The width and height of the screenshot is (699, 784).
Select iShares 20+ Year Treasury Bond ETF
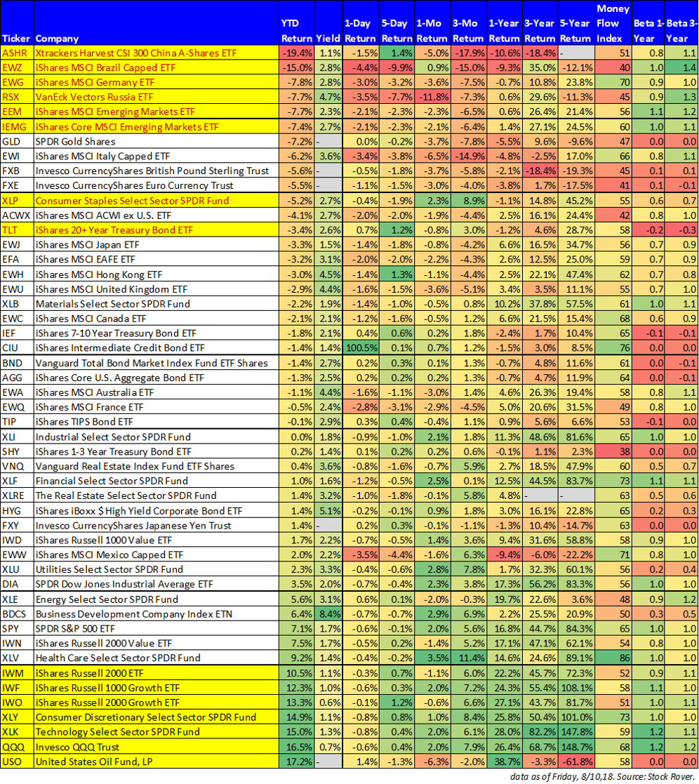pyautogui.click(x=114, y=230)
